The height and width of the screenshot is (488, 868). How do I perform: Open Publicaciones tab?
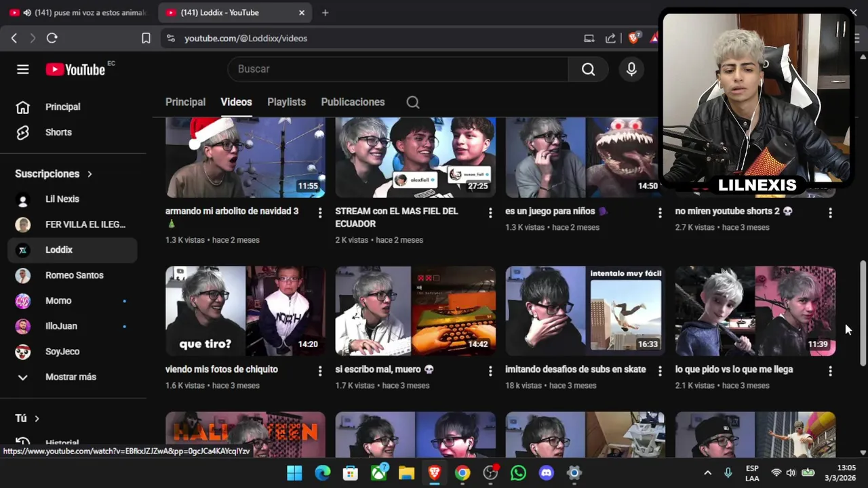tap(353, 102)
